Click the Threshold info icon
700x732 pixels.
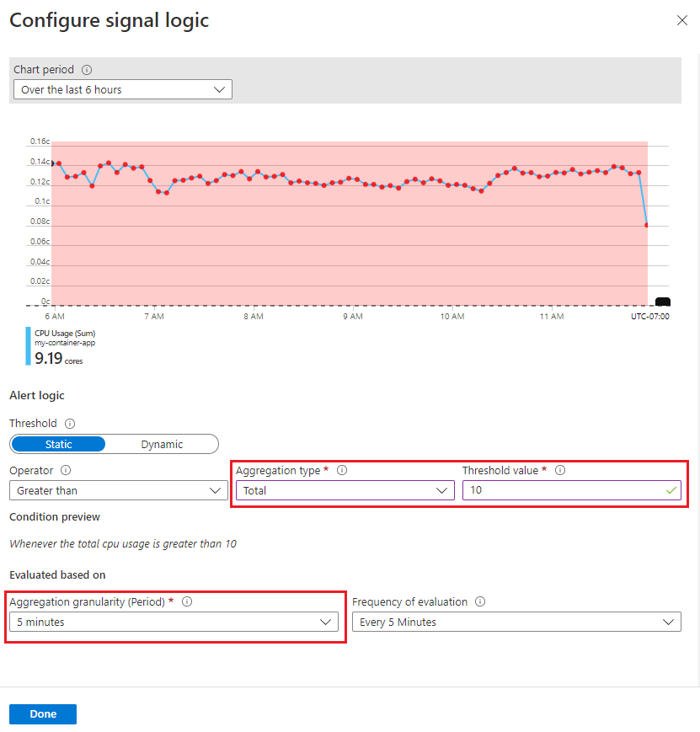[x=70, y=423]
